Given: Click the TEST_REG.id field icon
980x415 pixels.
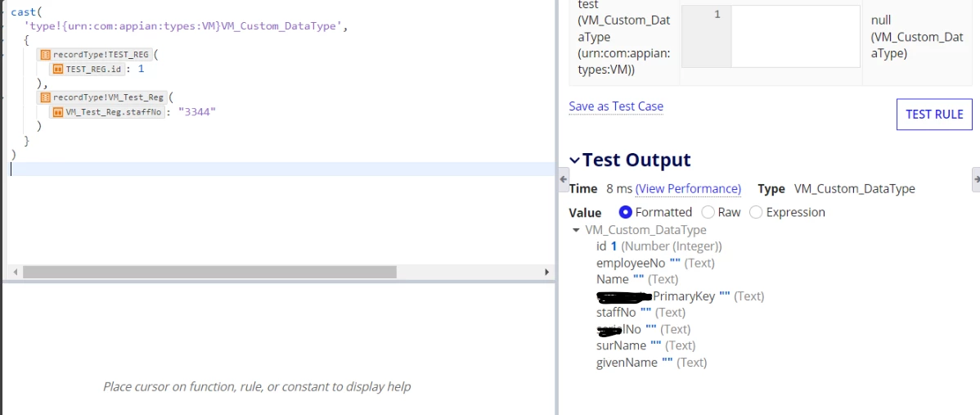Looking at the screenshot, I should [57, 70].
